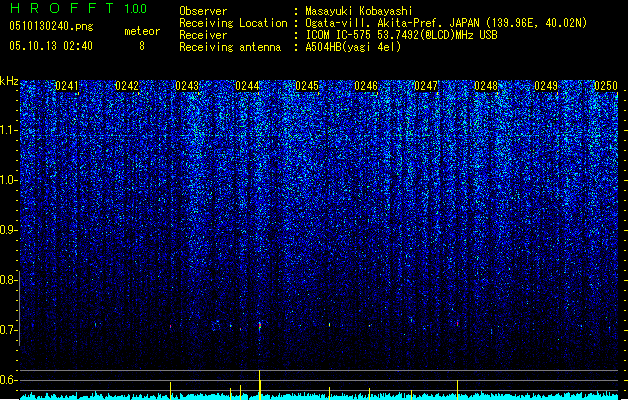Click the 0247 time marker
Viewport: 629px width, 400px height.
426,86
